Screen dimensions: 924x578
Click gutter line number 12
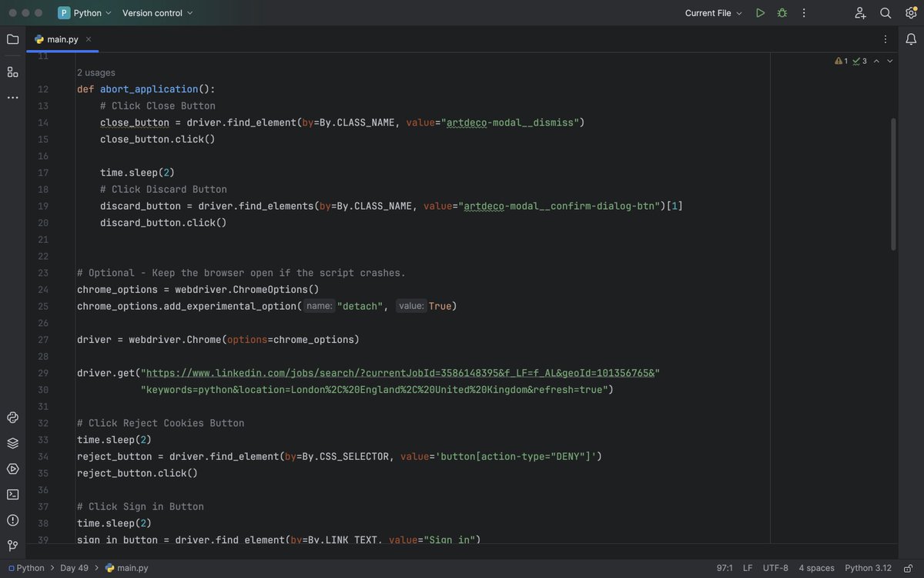click(x=43, y=89)
